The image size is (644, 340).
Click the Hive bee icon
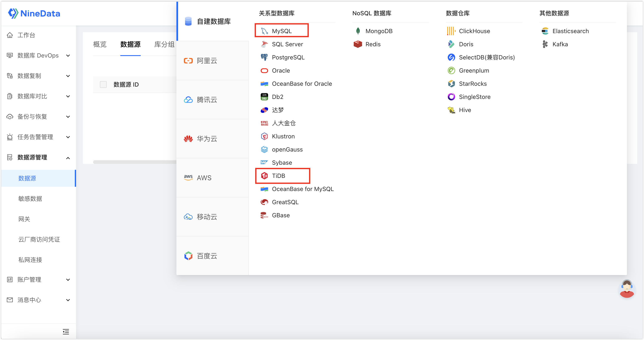(451, 110)
